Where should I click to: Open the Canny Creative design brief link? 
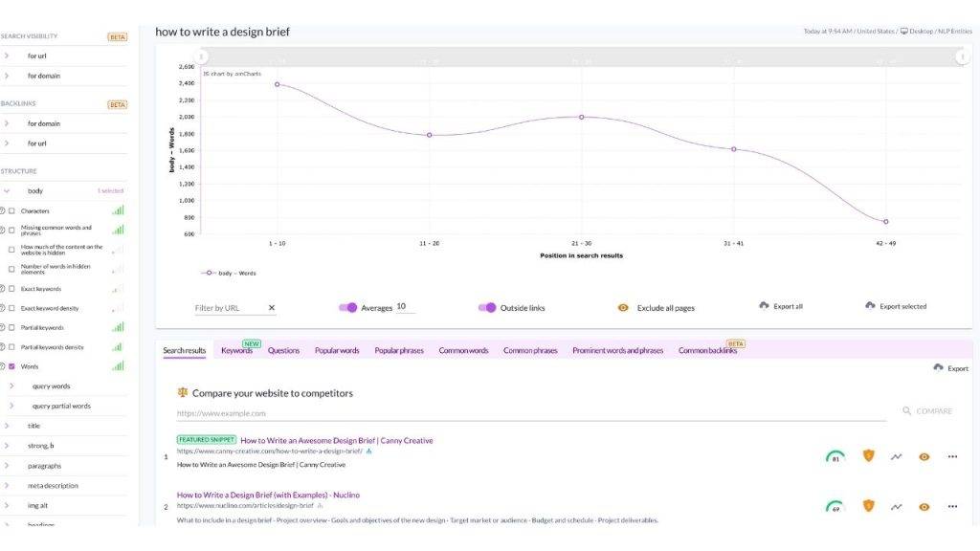coord(336,440)
